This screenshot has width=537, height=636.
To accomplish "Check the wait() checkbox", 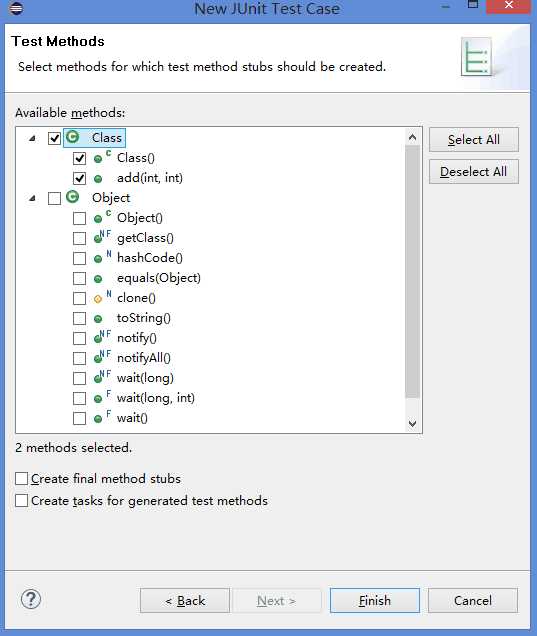I will click(79, 418).
